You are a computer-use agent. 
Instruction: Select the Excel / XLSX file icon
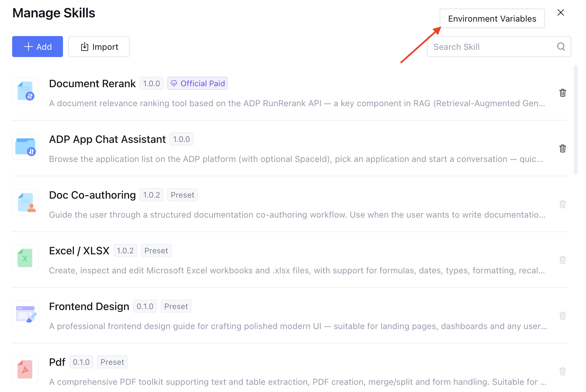(x=25, y=258)
